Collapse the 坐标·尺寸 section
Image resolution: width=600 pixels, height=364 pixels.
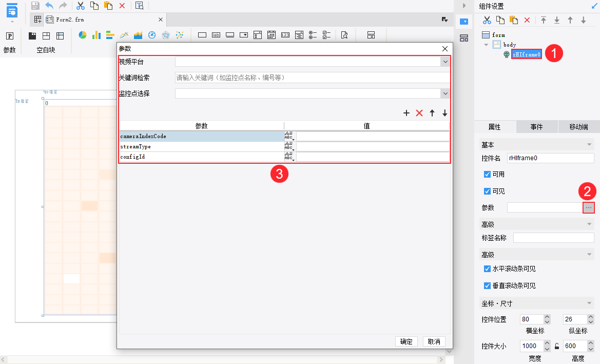(x=589, y=303)
